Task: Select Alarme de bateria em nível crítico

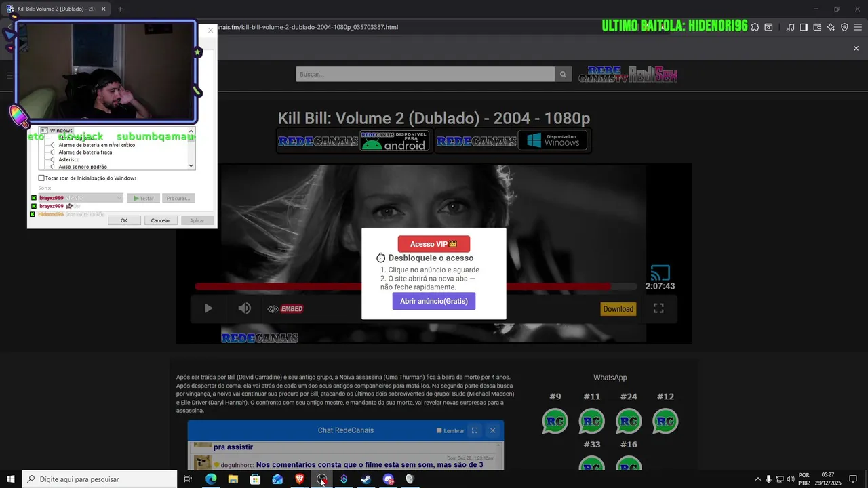Action: point(96,145)
